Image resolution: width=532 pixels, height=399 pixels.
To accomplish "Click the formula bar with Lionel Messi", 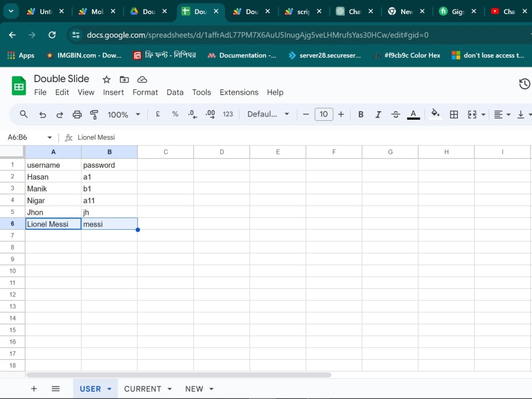I will click(x=302, y=137).
